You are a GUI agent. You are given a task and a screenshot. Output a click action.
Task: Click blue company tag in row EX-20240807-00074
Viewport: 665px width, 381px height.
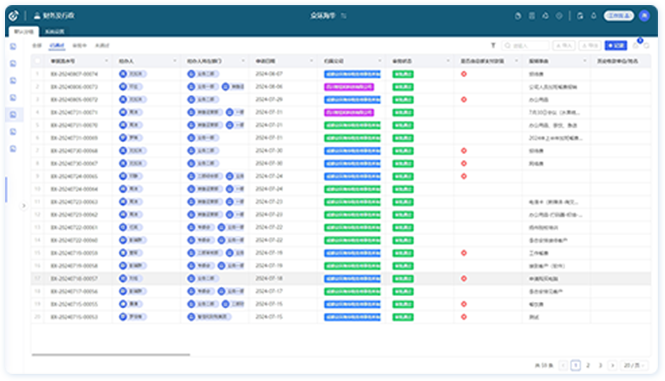(x=352, y=74)
